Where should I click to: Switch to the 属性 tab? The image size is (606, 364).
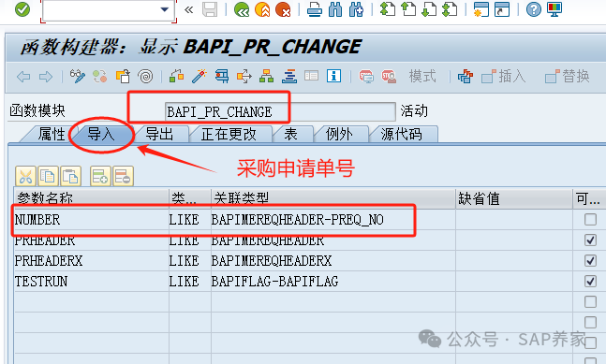click(x=52, y=135)
